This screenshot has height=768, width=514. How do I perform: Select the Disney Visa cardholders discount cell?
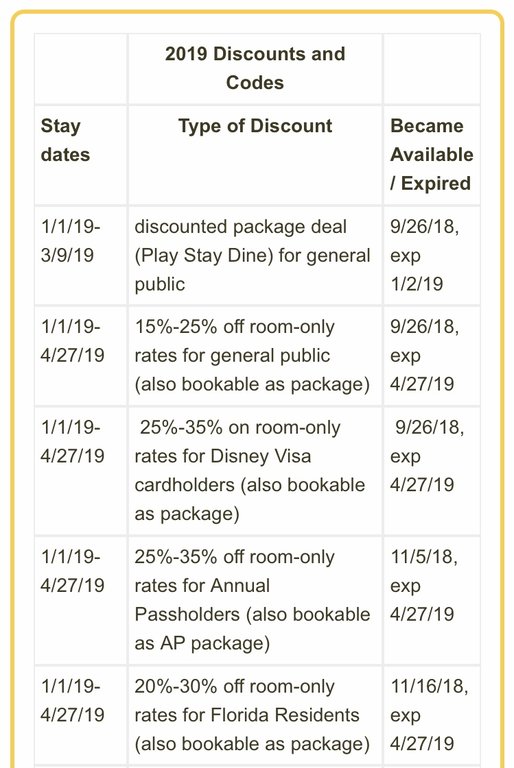pyautogui.click(x=250, y=471)
